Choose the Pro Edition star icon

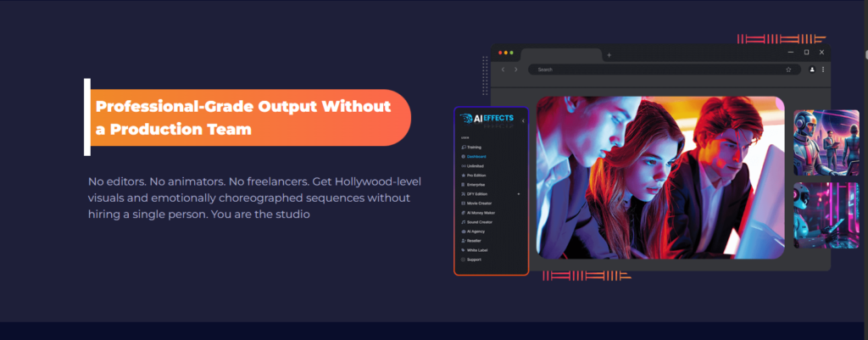click(x=463, y=175)
